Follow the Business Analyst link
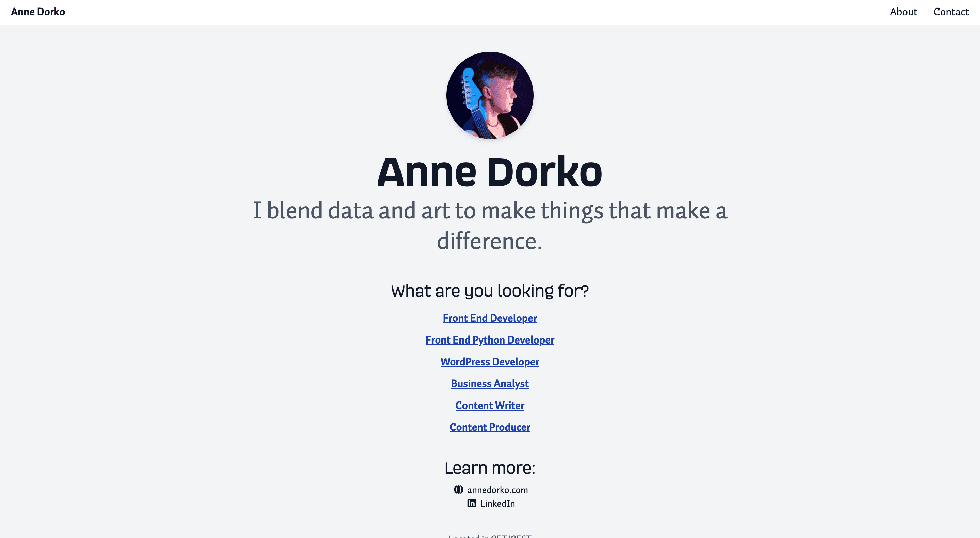This screenshot has width=980, height=538. tap(490, 383)
